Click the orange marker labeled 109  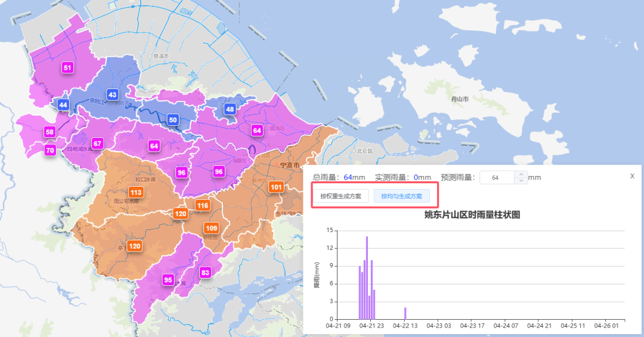click(x=211, y=228)
